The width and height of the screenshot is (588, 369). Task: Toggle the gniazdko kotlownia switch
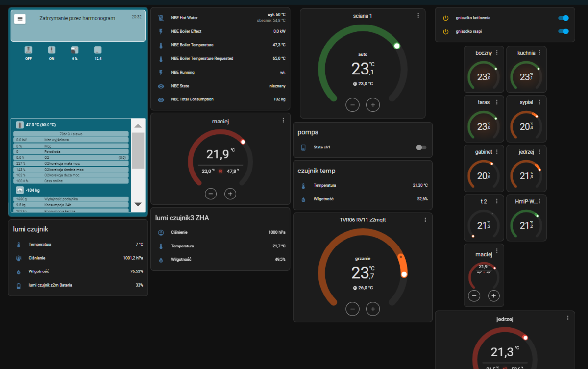(563, 18)
